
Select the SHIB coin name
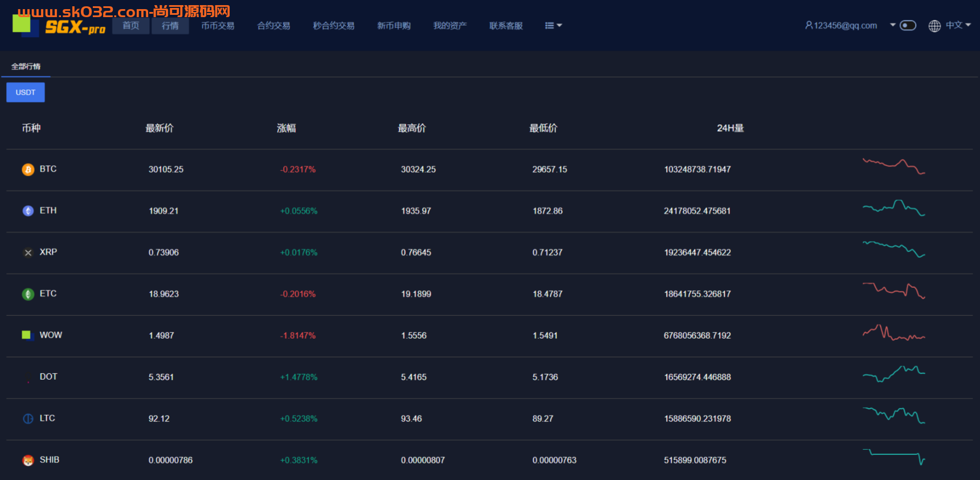50,460
